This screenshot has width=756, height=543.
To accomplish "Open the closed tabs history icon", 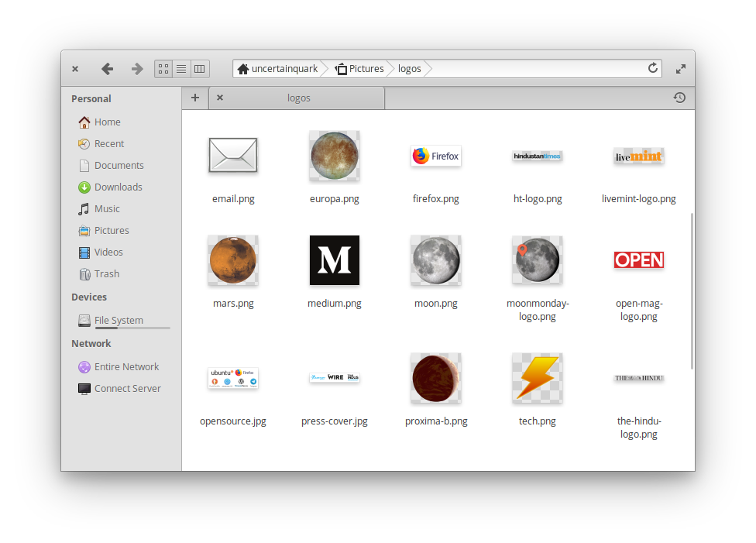I will point(679,98).
